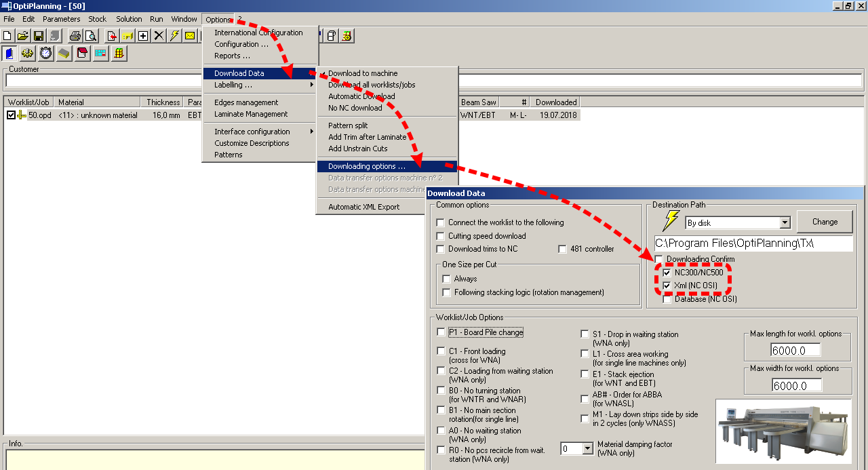The height and width of the screenshot is (470, 868).
Task: Toggle the Downloading Confirm checkbox
Action: tap(658, 259)
